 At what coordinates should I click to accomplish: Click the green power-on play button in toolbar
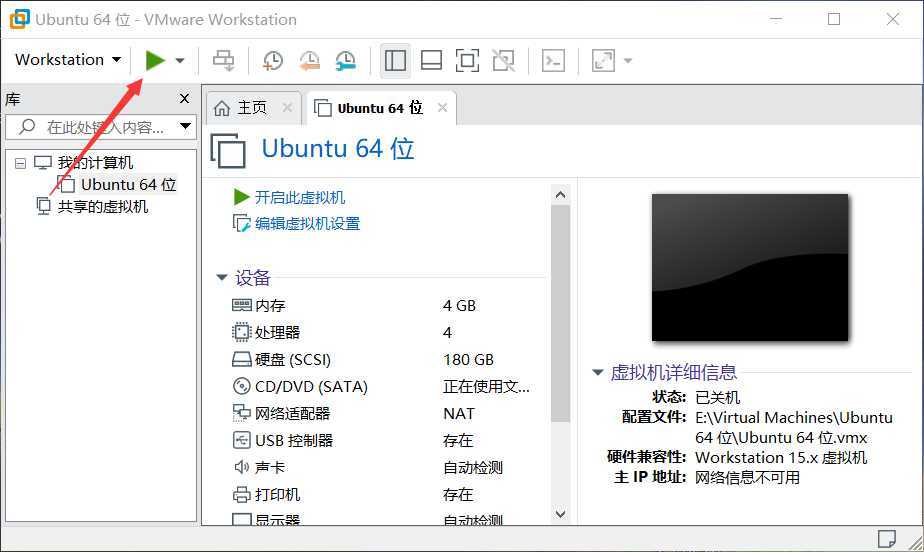pyautogui.click(x=155, y=60)
